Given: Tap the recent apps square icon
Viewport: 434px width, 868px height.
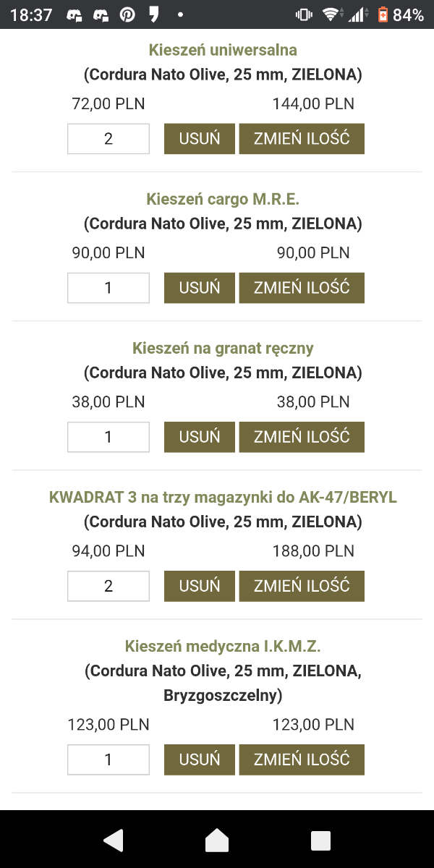Looking at the screenshot, I should [320, 840].
